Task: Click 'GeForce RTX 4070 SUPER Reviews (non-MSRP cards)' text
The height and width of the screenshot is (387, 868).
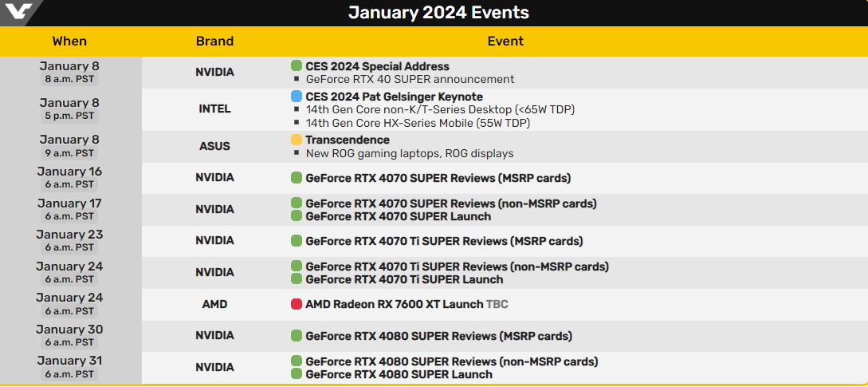Action: coord(451,203)
